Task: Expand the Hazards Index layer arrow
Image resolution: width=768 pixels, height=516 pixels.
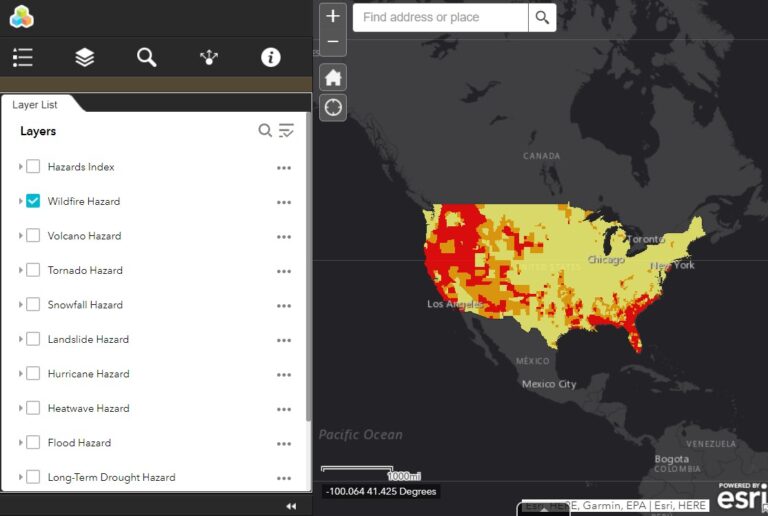Action: coord(20,167)
